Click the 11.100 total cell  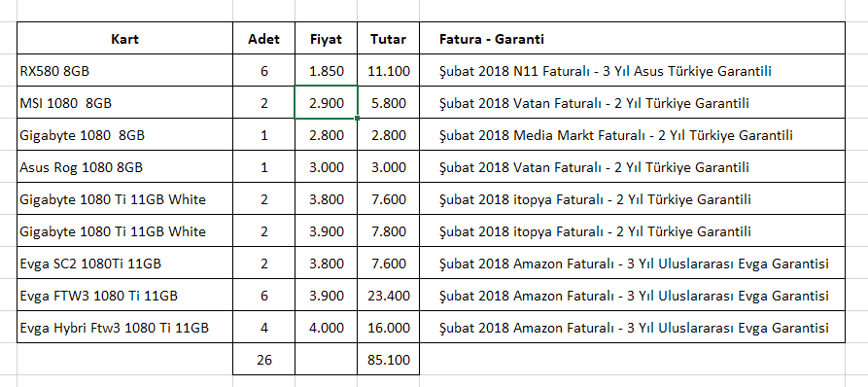click(388, 70)
